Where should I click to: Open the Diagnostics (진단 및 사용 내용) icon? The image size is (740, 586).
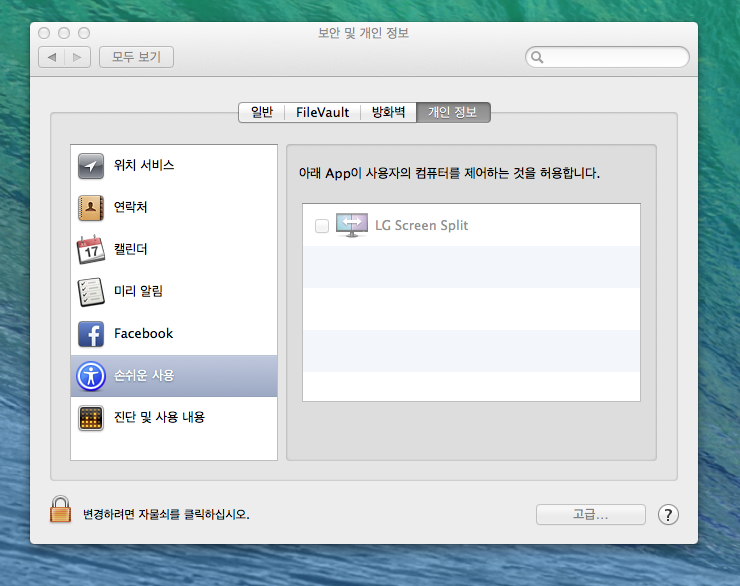click(91, 418)
